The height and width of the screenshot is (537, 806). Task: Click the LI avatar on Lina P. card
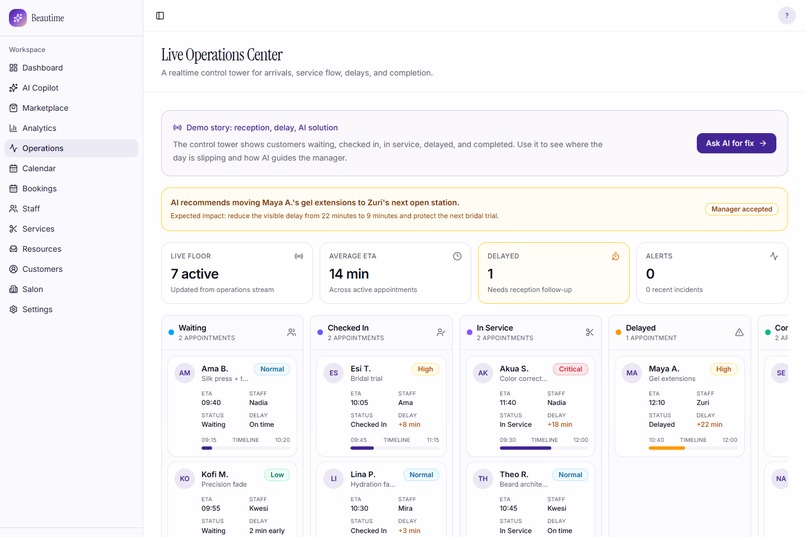click(334, 478)
